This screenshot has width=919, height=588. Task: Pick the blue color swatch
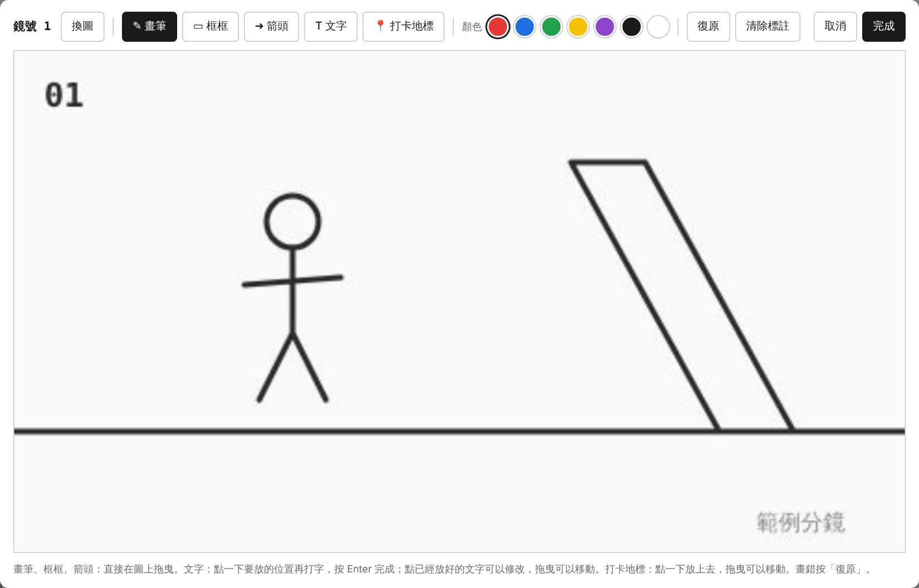525,27
